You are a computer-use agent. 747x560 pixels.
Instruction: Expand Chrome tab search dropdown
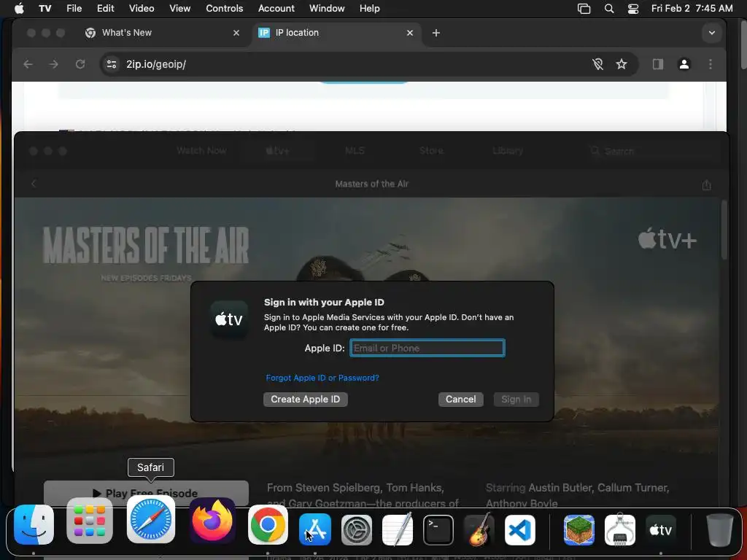[x=712, y=33]
